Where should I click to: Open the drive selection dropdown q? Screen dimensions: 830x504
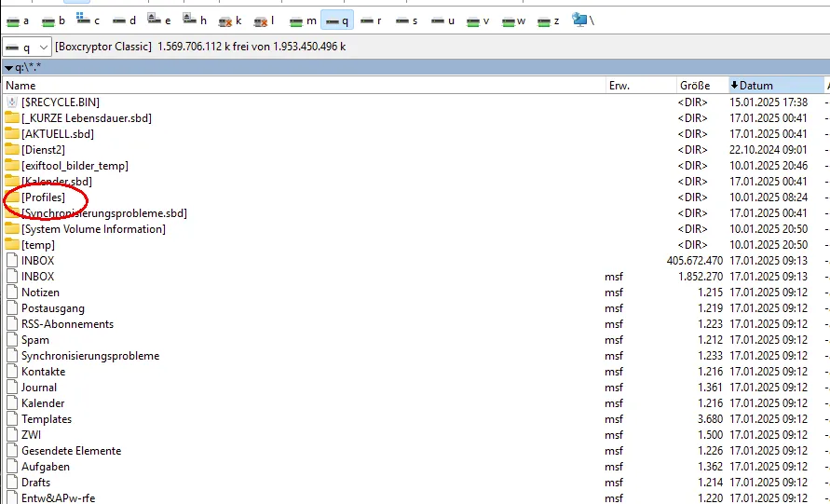click(26, 47)
